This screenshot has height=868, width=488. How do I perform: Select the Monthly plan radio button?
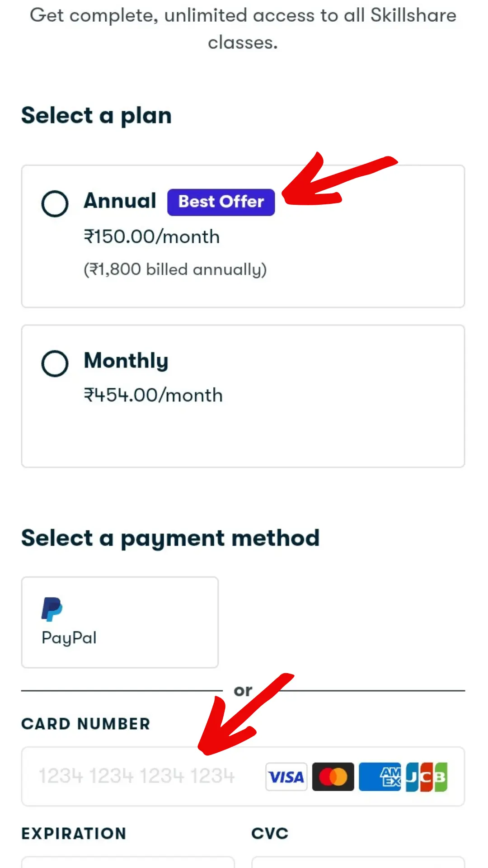point(55,363)
